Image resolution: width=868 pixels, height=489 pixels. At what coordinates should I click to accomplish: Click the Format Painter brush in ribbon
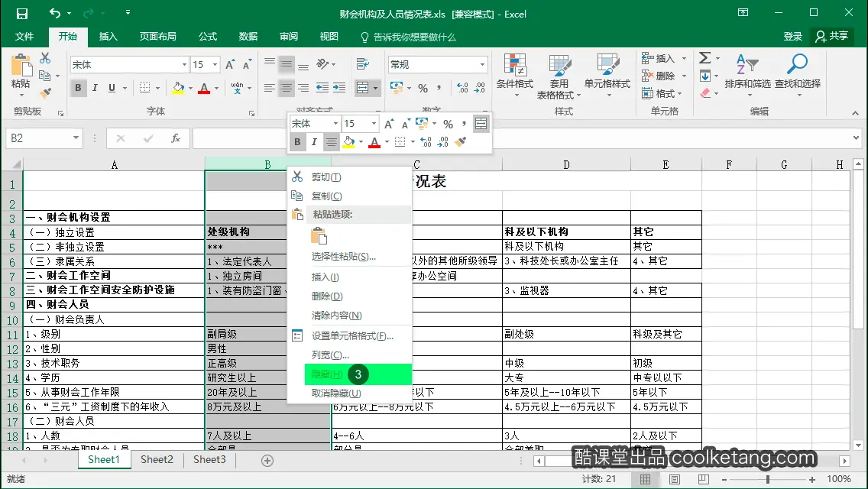tap(45, 92)
